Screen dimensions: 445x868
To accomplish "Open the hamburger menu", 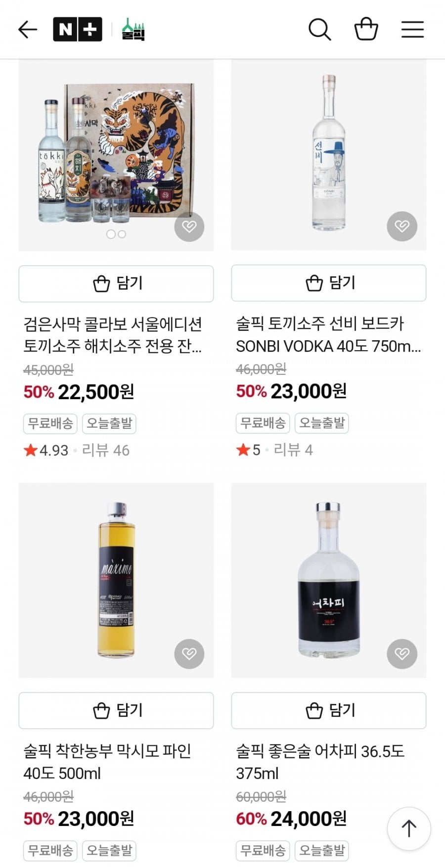I will click(x=412, y=30).
